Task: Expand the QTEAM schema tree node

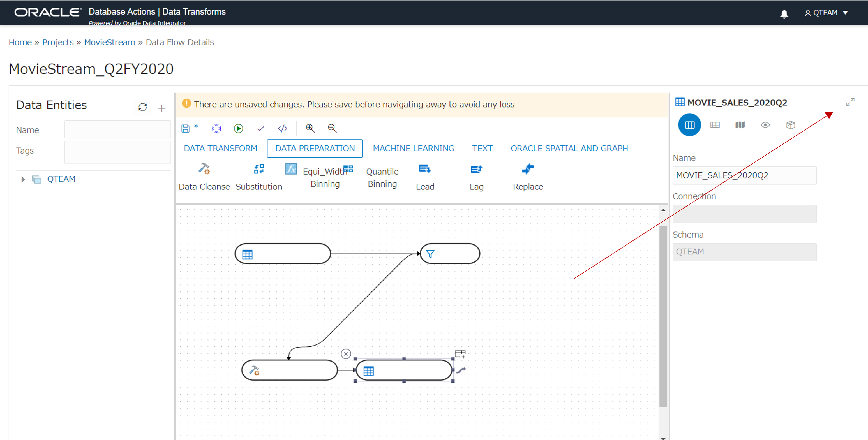Action: 23,179
